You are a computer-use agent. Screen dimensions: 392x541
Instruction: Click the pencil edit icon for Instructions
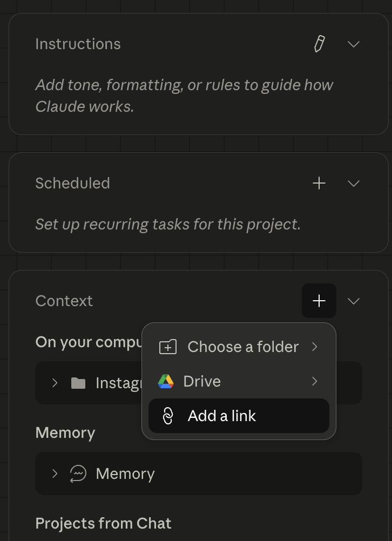319,44
